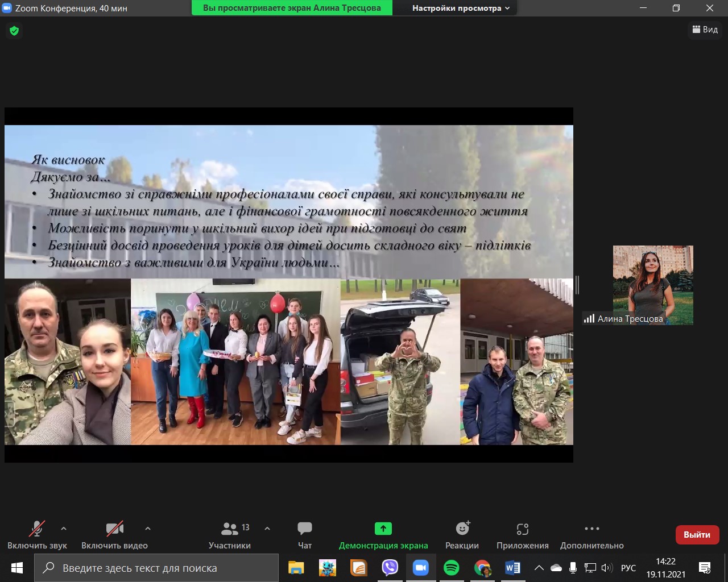The width and height of the screenshot is (728, 582).
Task: Open Настройки просмотра dropdown
Action: click(461, 8)
